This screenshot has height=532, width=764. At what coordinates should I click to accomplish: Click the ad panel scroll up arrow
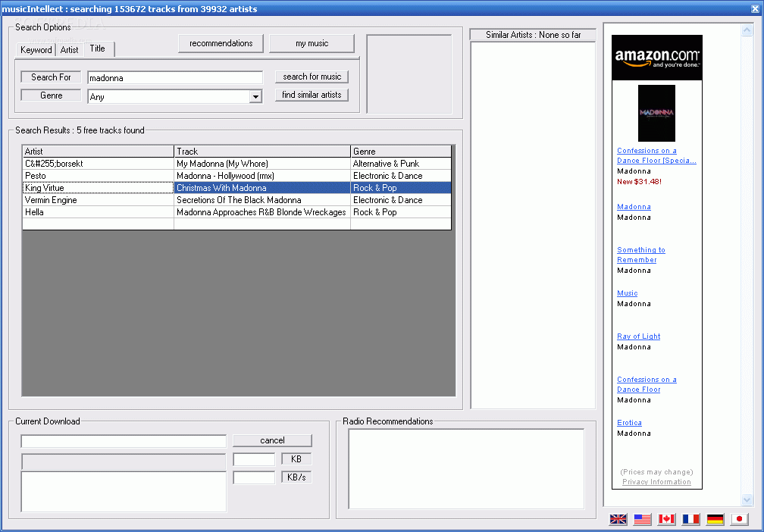(x=747, y=30)
